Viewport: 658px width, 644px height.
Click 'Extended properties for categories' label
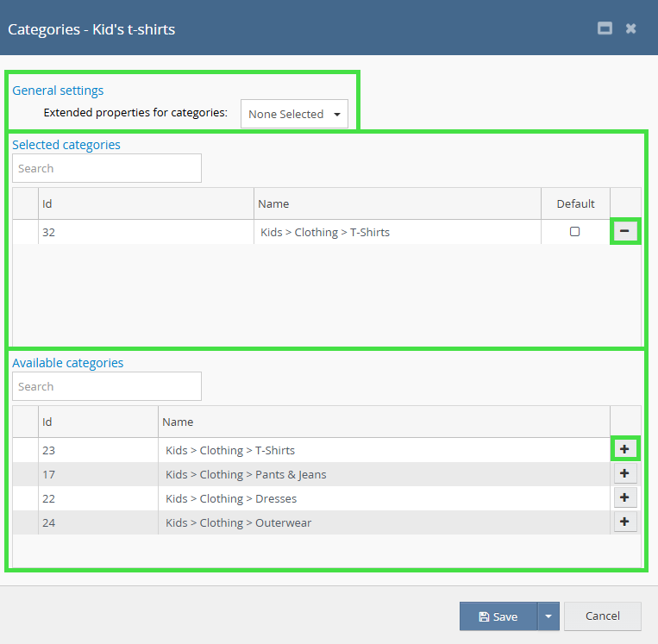click(135, 113)
